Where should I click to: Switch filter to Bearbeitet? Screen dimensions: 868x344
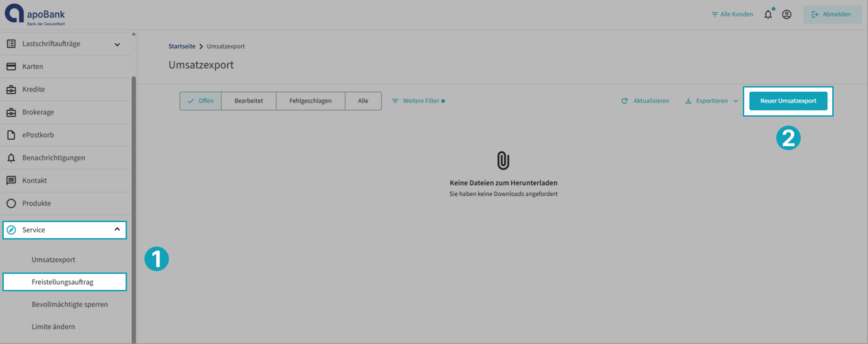point(248,101)
